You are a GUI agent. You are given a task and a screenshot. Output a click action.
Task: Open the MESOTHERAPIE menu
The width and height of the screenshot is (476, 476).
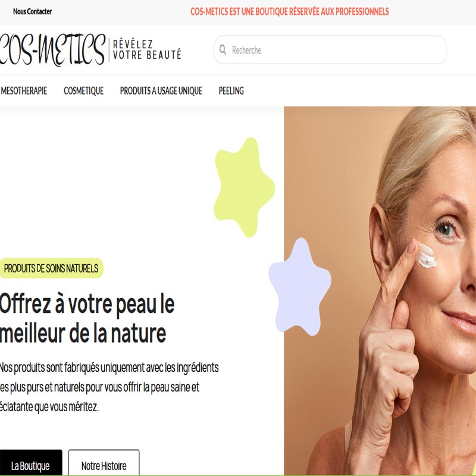tap(24, 91)
